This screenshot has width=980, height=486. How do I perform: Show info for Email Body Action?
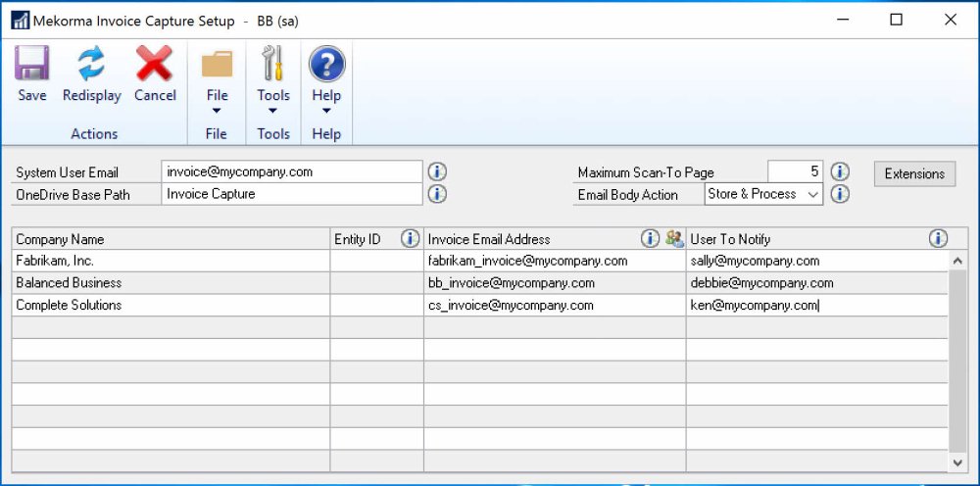[x=840, y=194]
